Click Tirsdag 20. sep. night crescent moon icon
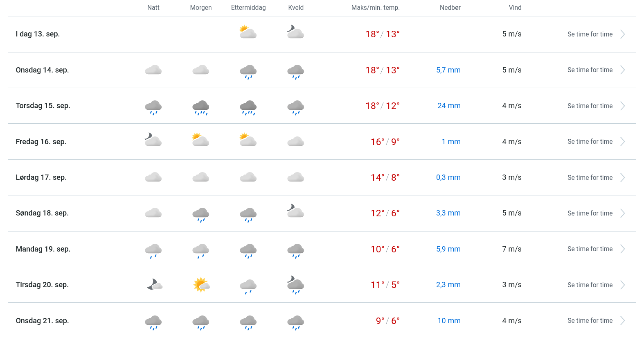The width and height of the screenshot is (644, 338). pyautogui.click(x=154, y=284)
